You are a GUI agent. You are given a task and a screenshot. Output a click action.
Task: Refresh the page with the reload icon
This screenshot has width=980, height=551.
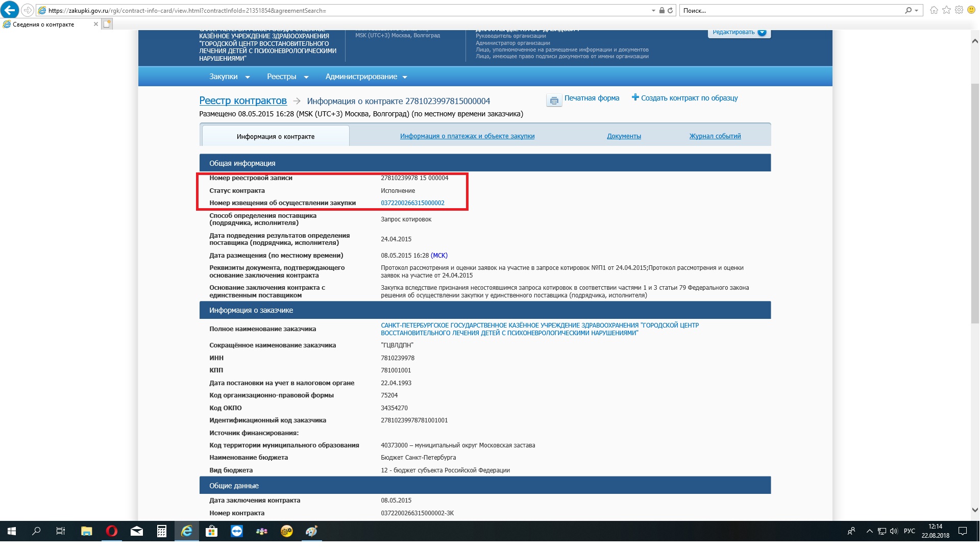670,10
